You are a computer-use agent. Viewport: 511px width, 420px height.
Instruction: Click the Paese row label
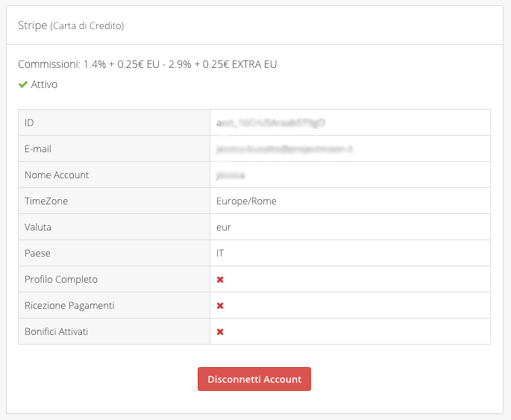pyautogui.click(x=37, y=253)
